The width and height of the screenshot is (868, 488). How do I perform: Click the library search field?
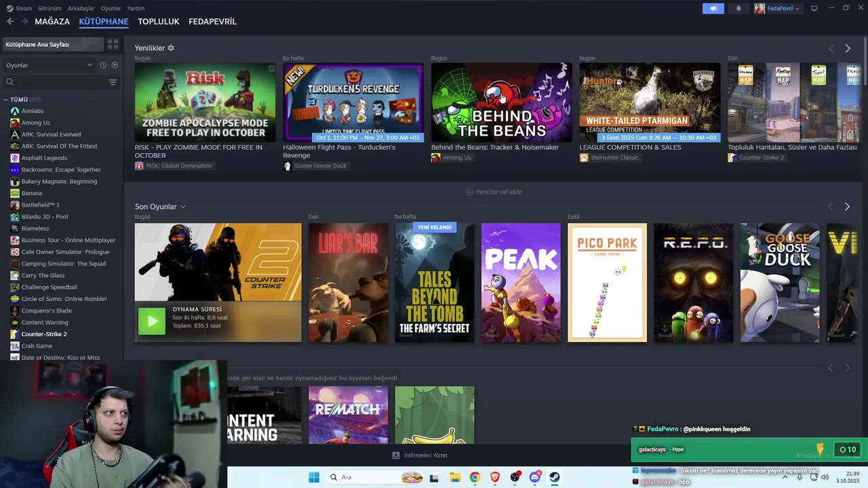coord(56,82)
